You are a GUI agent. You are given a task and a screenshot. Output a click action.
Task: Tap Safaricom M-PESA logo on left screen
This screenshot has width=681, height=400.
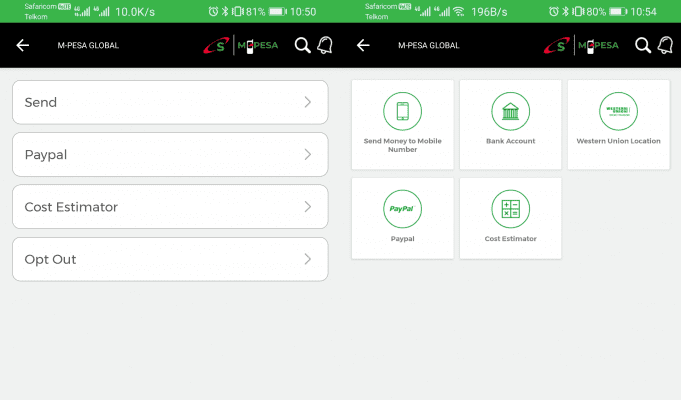click(241, 45)
